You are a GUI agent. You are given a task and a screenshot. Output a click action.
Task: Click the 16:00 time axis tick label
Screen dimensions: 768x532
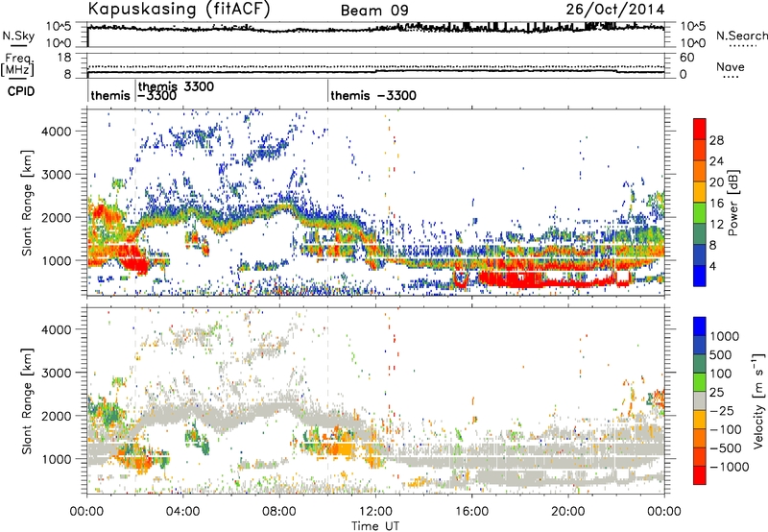(x=471, y=512)
